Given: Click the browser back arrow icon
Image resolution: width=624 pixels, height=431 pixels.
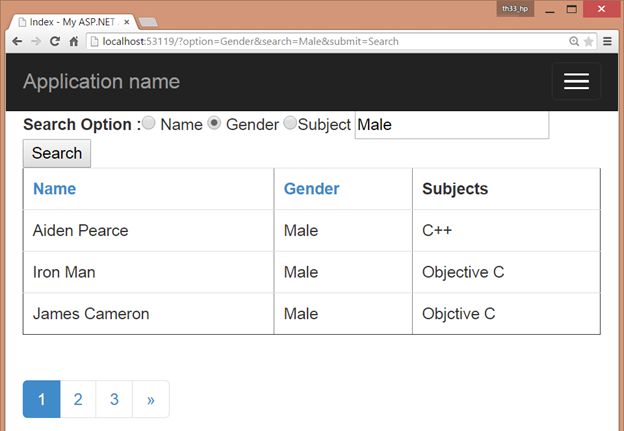Looking at the screenshot, I should click(x=17, y=41).
